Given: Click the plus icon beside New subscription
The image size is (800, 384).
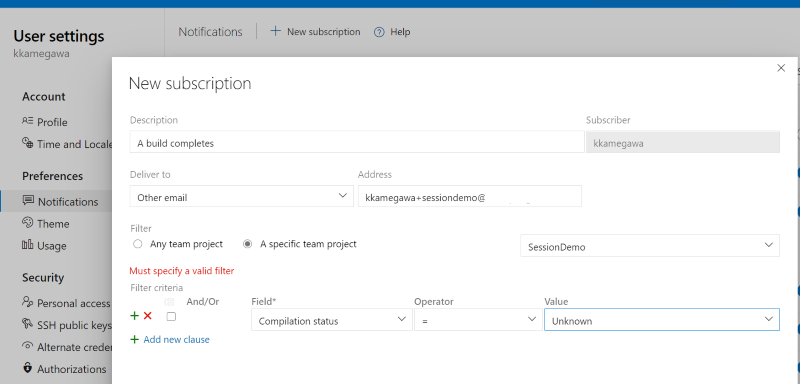Looking at the screenshot, I should pos(276,31).
